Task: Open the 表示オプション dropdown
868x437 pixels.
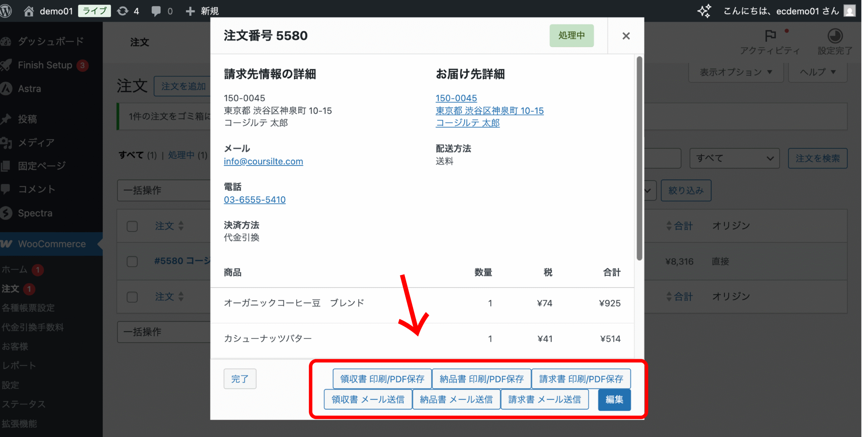Action: 736,72
